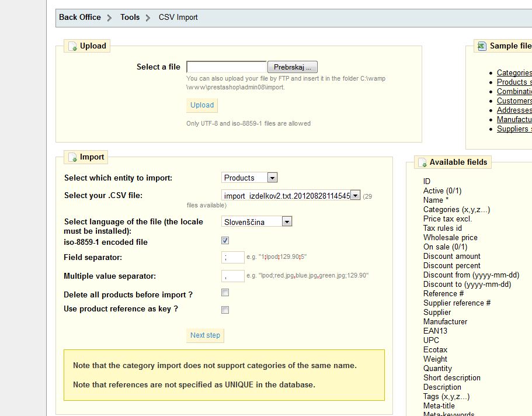Click 'Wholesale price' field entry

point(450,237)
